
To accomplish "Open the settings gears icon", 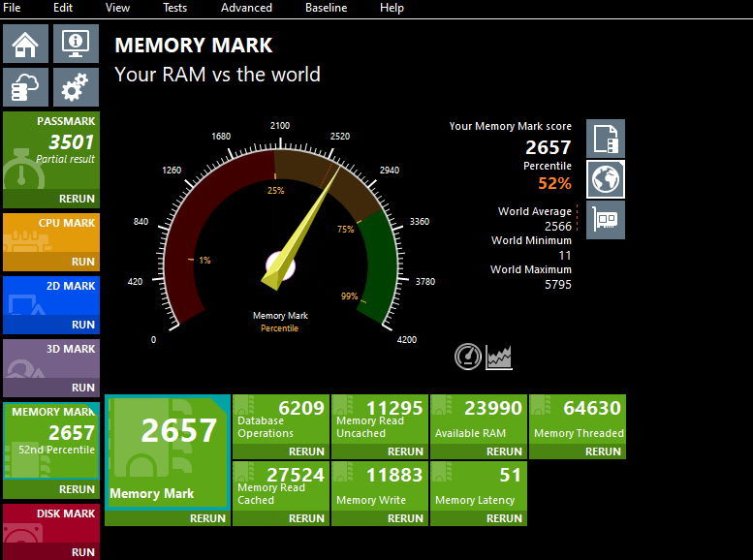I will [x=76, y=87].
